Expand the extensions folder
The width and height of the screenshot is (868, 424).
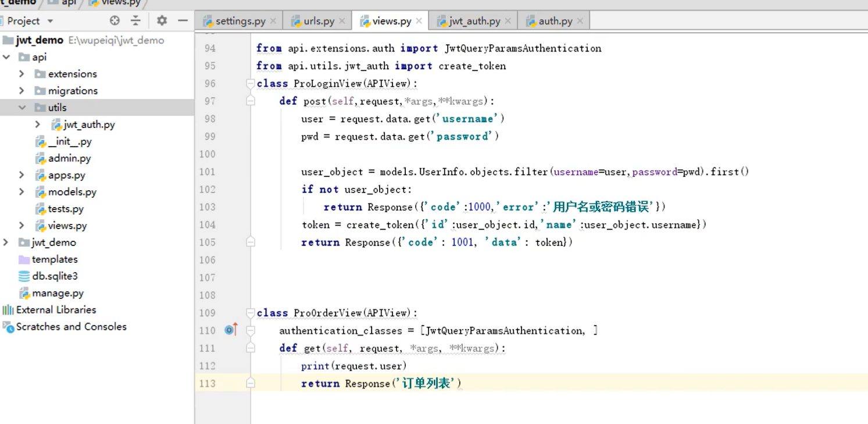coord(22,74)
